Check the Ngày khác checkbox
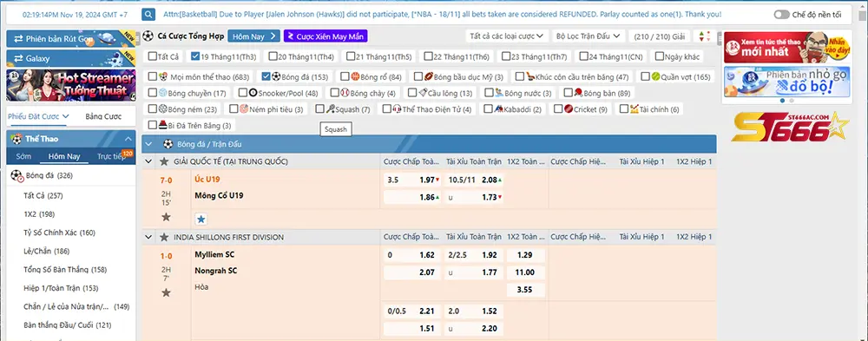Image resolution: width=868 pixels, height=341 pixels. 659,56
